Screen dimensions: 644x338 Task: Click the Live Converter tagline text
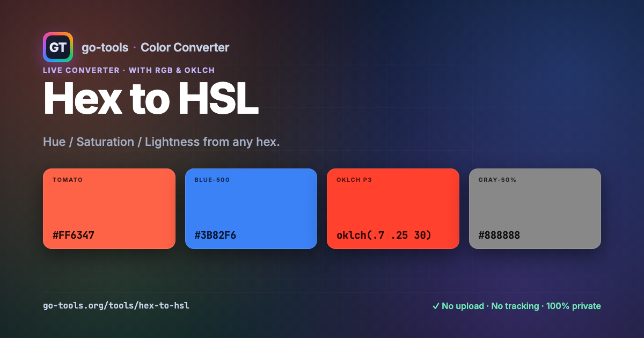pyautogui.click(x=129, y=70)
